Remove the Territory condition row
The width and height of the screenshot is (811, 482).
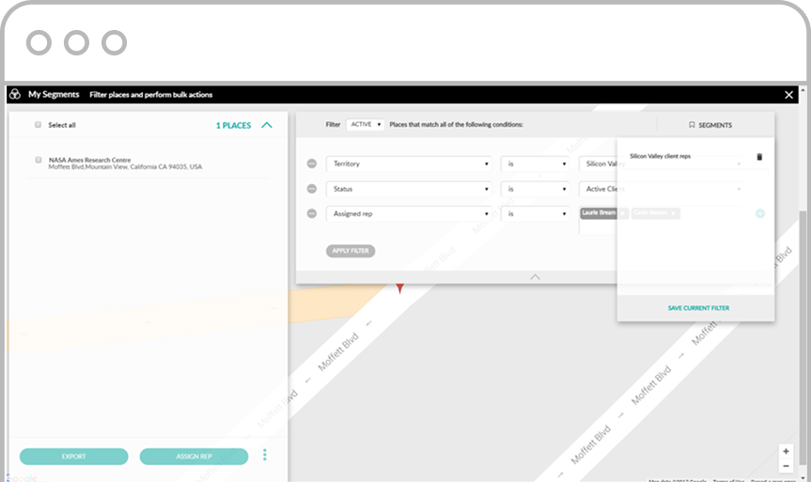click(311, 163)
